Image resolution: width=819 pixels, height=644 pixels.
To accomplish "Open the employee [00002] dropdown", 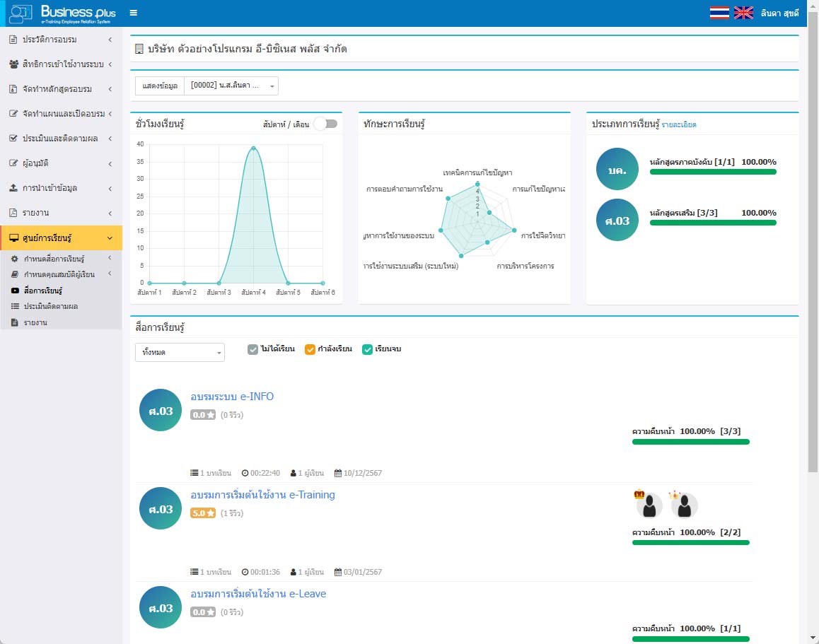I will click(231, 86).
